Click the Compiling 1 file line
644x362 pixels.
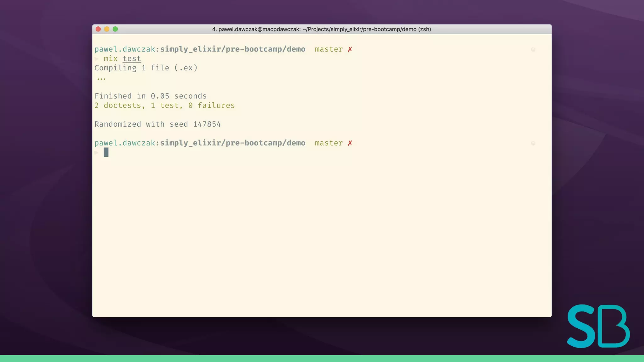point(146,68)
